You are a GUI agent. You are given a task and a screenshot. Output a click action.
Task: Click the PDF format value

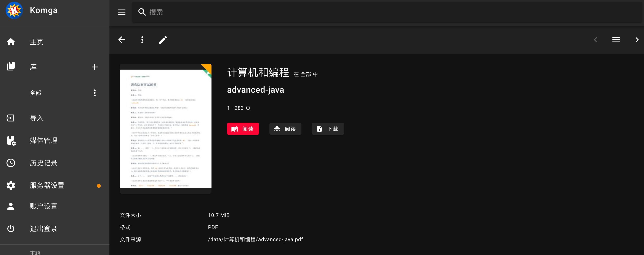(x=213, y=227)
